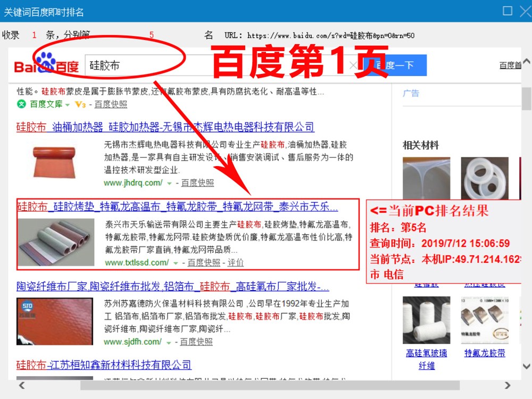The width and height of the screenshot is (532, 399).
Task: Maximize the 关键词百度即时排名 window
Action: pyautogui.click(x=507, y=11)
